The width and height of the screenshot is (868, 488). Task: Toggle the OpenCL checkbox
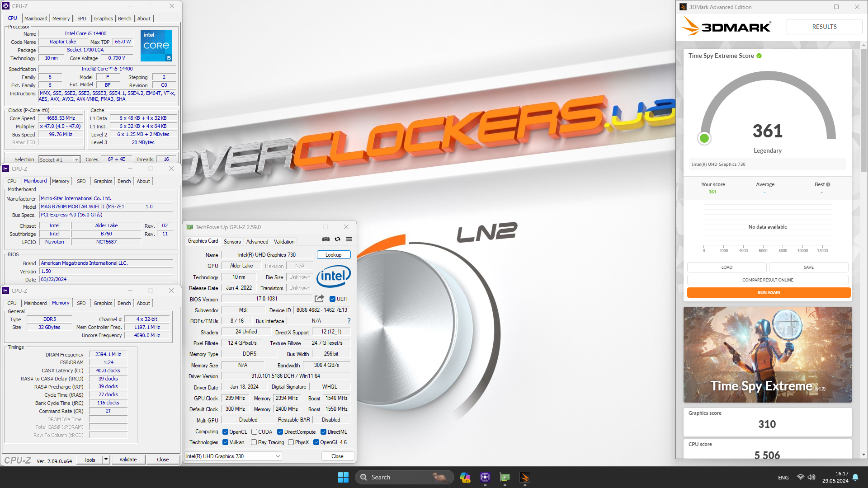pos(225,432)
